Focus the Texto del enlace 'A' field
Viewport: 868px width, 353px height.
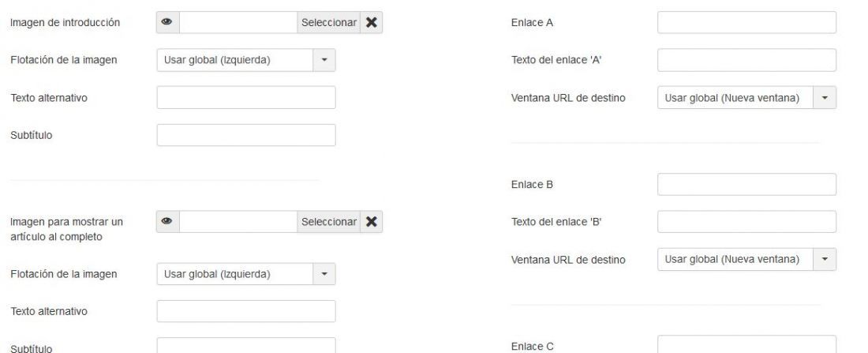click(746, 60)
